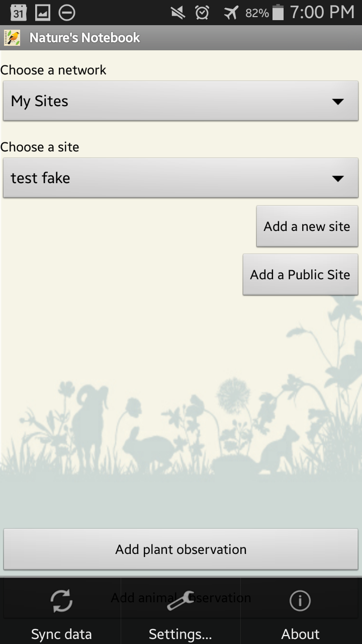The height and width of the screenshot is (644, 362).
Task: Select the Settings... menu label
Action: 180,634
